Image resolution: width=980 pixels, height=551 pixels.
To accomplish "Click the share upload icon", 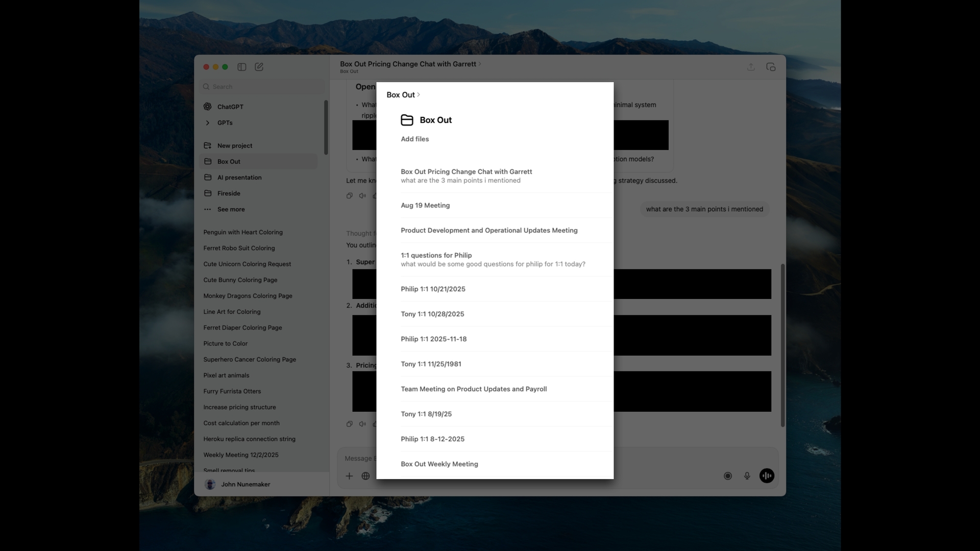I will click(751, 67).
